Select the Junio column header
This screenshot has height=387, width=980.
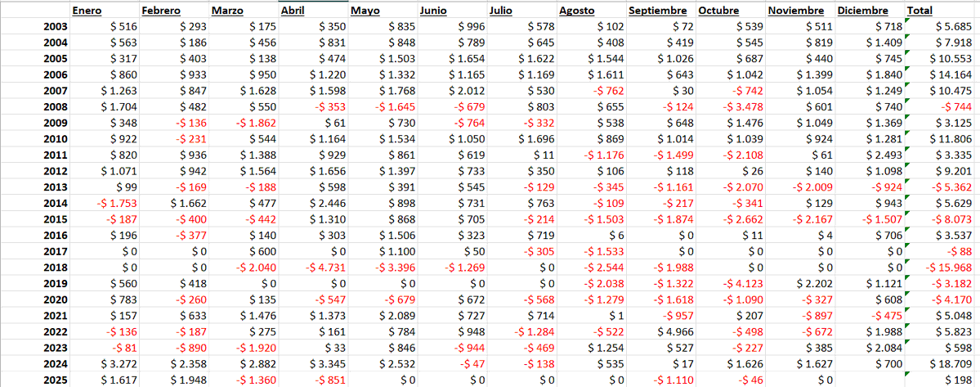453,11
